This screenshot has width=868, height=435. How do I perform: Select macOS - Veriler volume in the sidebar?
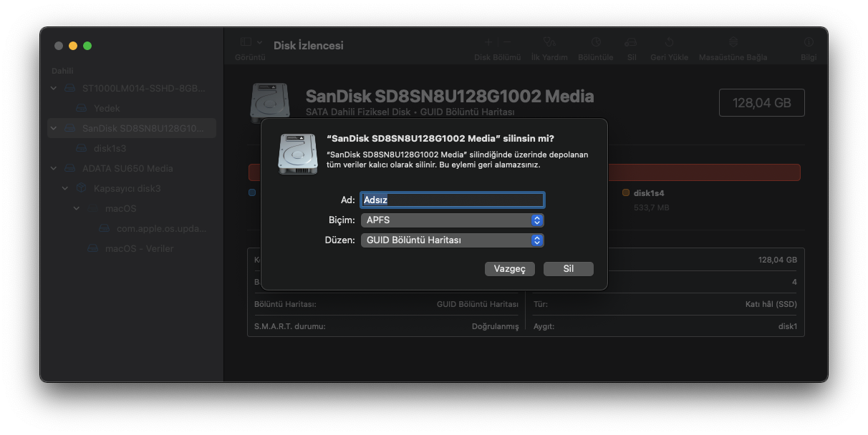(x=132, y=248)
